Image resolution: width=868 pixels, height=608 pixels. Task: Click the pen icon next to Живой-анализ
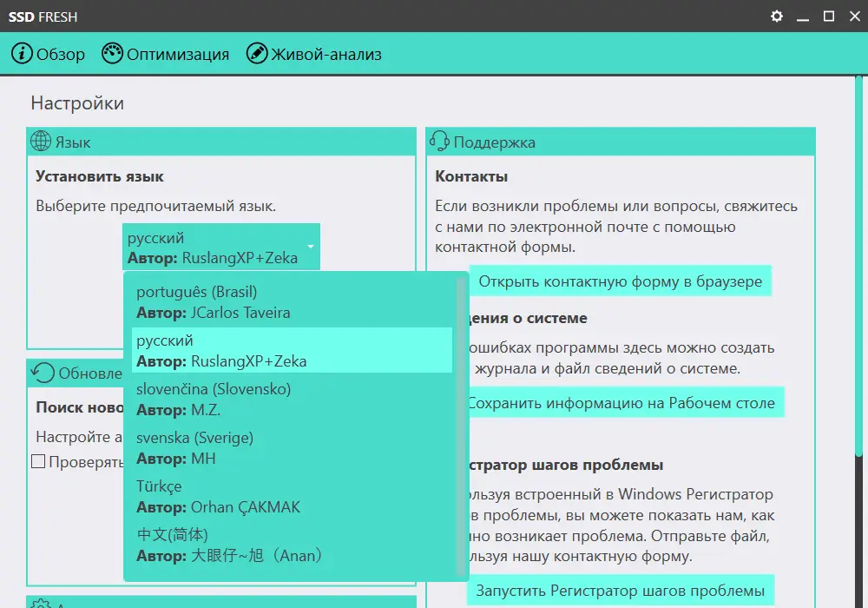(x=257, y=53)
